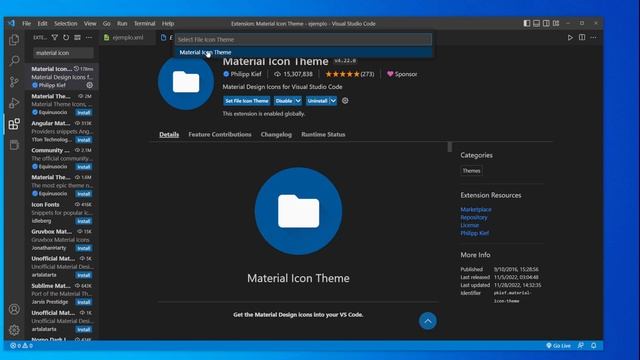Split the editor to the right
Image resolution: width=640 pixels, height=360 pixels.
[x=582, y=38]
